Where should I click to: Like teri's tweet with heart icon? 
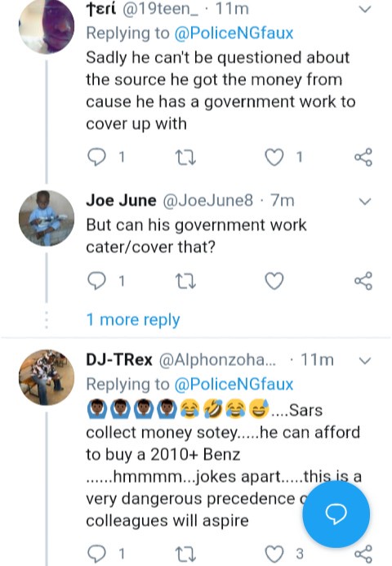click(274, 158)
